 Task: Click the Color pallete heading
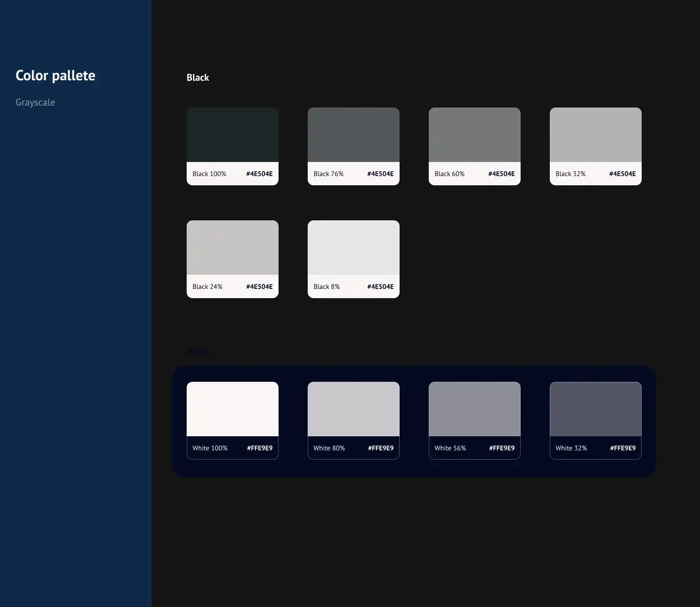click(x=55, y=75)
